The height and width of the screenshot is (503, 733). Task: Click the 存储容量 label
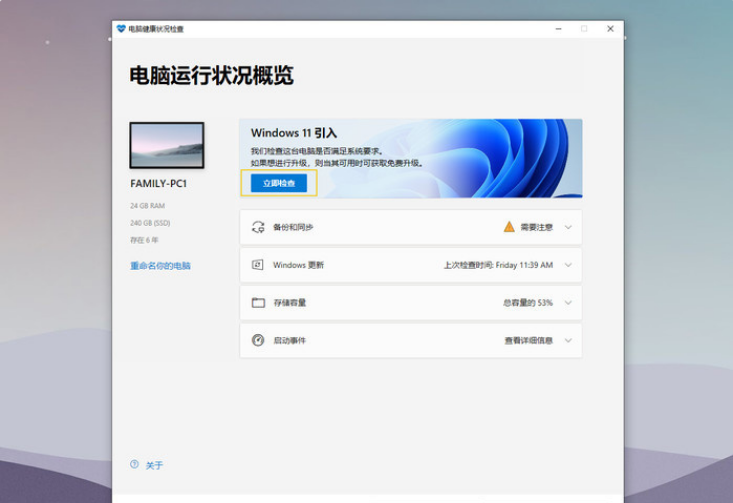(289, 302)
